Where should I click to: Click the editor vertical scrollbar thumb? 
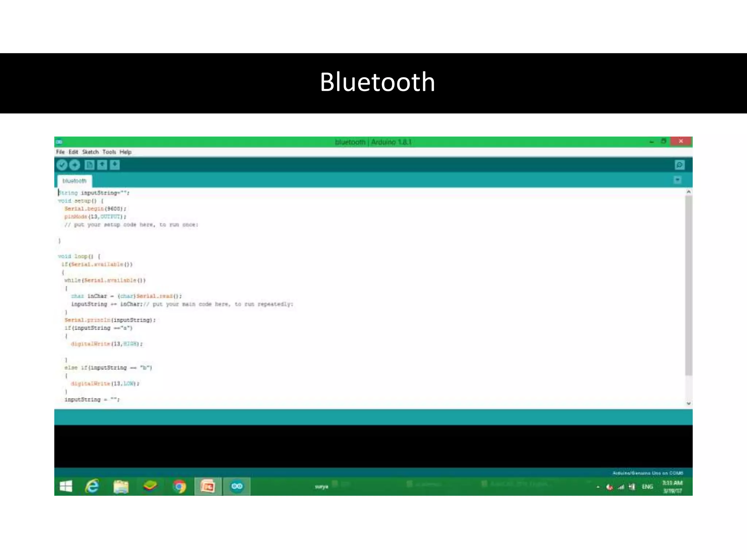(x=689, y=285)
